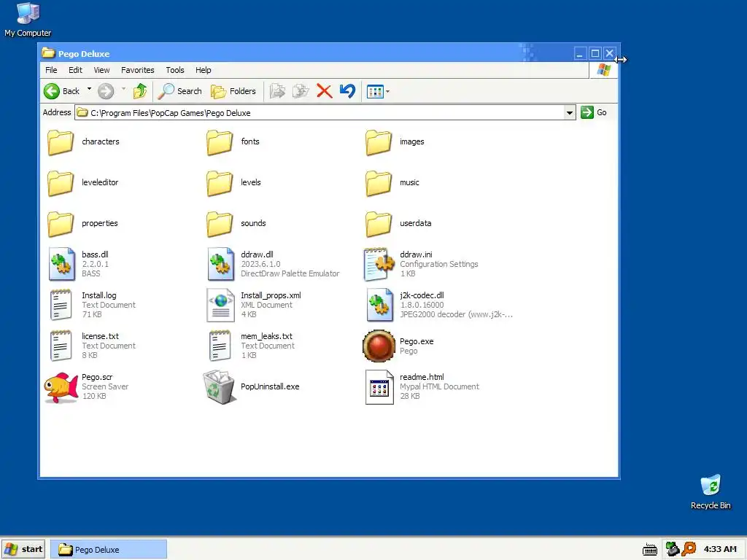Select the characters folder icon
This screenshot has width=747, height=560.
coord(61,142)
